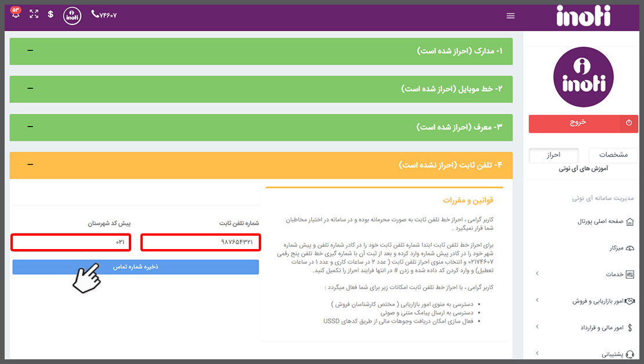Click the پیش کد شهرستان input field
The width and height of the screenshot is (644, 364).
tap(71, 242)
